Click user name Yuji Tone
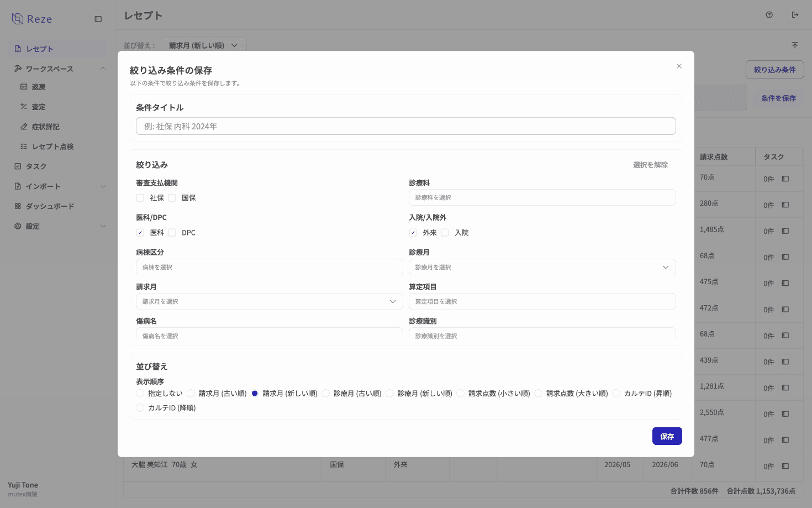This screenshot has width=812, height=508. point(23,485)
